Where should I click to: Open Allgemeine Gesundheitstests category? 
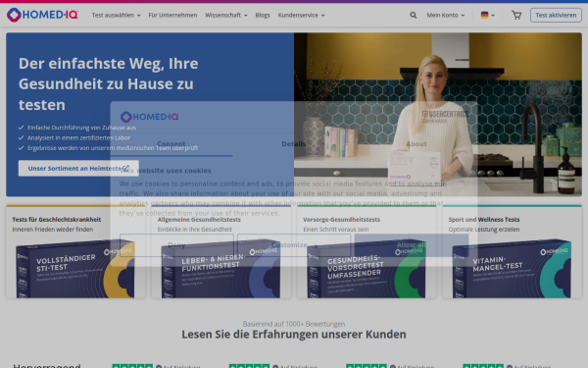pyautogui.click(x=199, y=219)
